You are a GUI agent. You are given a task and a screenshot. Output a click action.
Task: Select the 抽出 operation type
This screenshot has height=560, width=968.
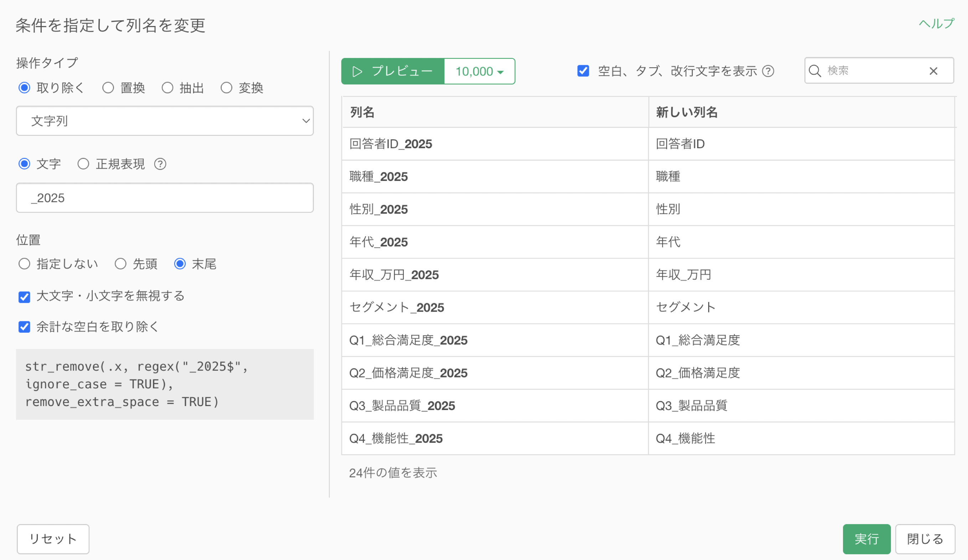point(167,88)
